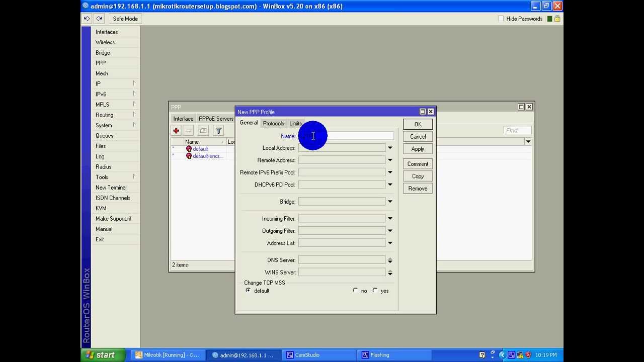The image size is (644, 362).
Task: Click the Remove button
Action: coord(418,189)
